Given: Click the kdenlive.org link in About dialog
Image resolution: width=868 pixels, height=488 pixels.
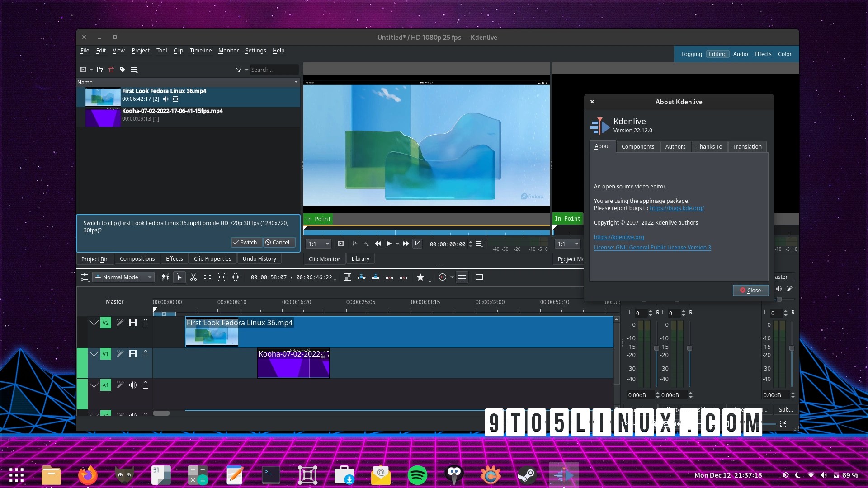Looking at the screenshot, I should tap(619, 237).
